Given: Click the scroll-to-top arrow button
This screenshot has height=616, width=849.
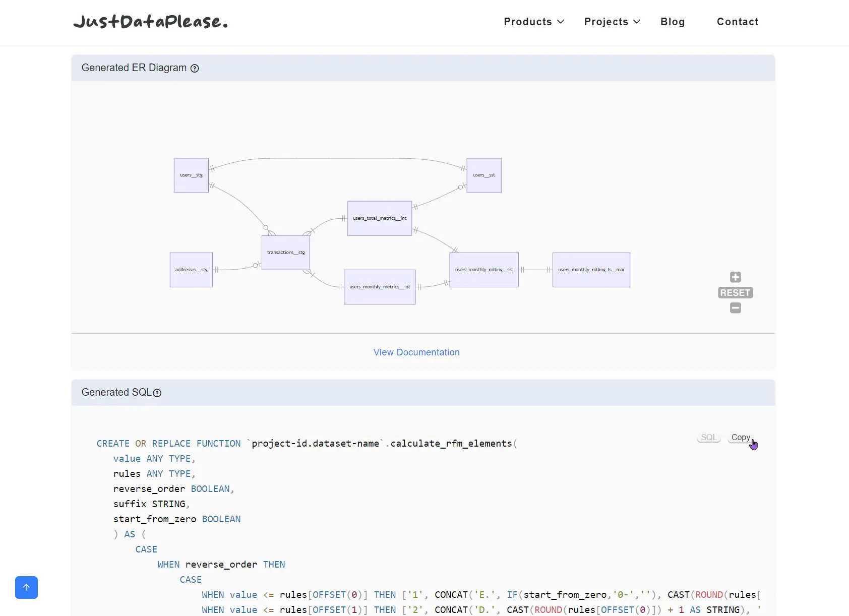Looking at the screenshot, I should [x=26, y=587].
